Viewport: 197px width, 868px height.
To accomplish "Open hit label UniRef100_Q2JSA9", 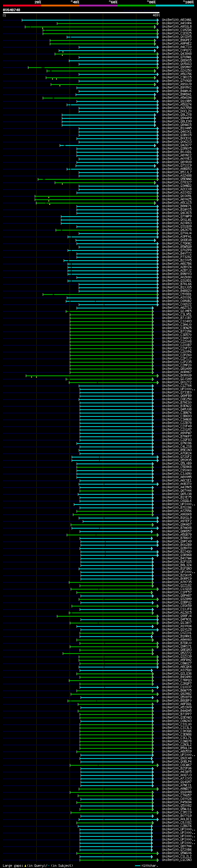I will click(x=176, y=379).
